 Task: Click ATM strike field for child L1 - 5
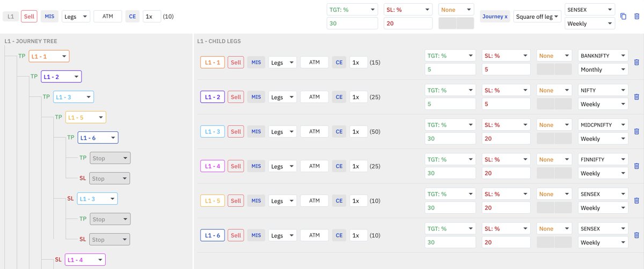coord(314,200)
